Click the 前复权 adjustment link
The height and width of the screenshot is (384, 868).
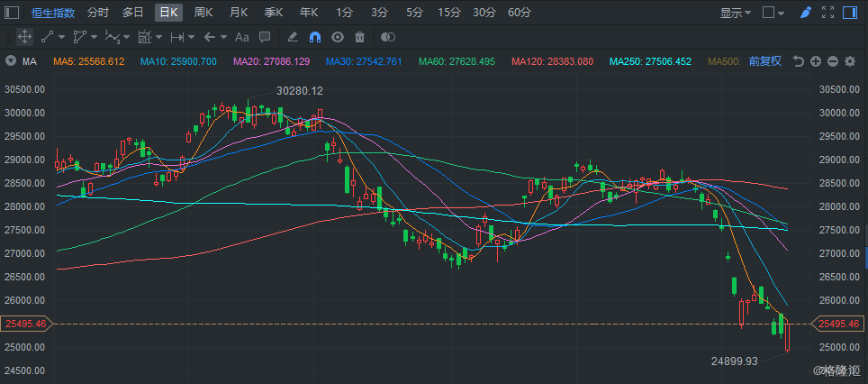pyautogui.click(x=765, y=61)
